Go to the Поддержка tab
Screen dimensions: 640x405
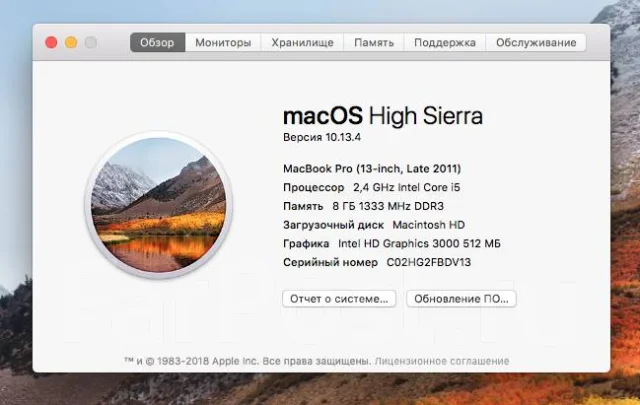(444, 42)
